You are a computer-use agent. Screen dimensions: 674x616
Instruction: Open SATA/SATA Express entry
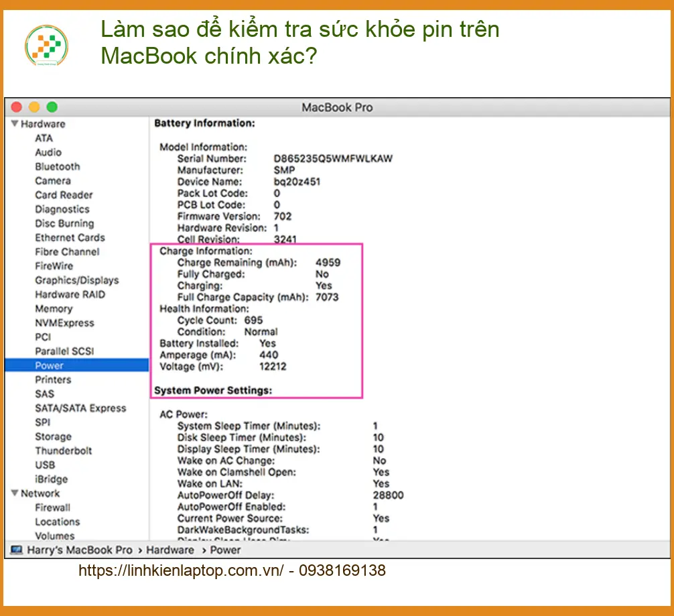pyautogui.click(x=80, y=408)
